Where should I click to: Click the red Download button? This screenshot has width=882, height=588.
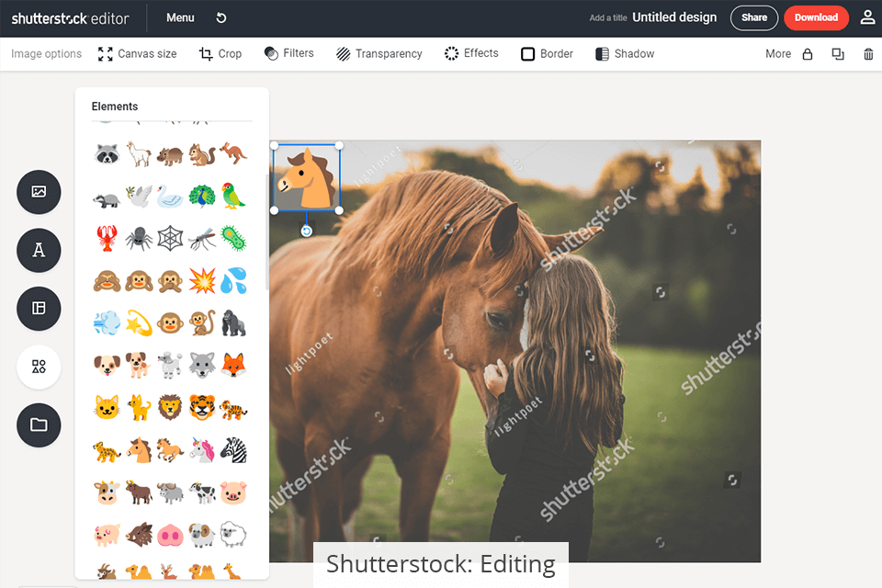pos(816,17)
